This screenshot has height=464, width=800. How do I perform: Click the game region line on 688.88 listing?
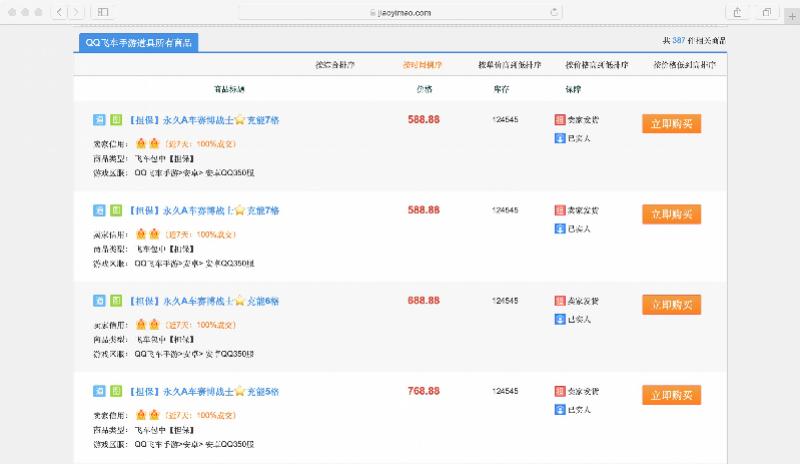tap(173, 354)
